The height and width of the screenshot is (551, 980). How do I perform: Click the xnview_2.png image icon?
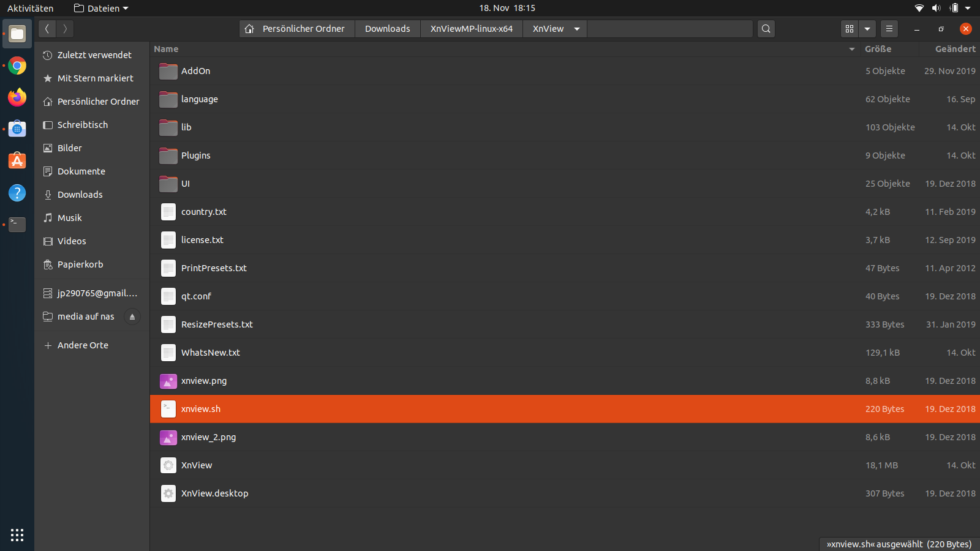(x=168, y=437)
